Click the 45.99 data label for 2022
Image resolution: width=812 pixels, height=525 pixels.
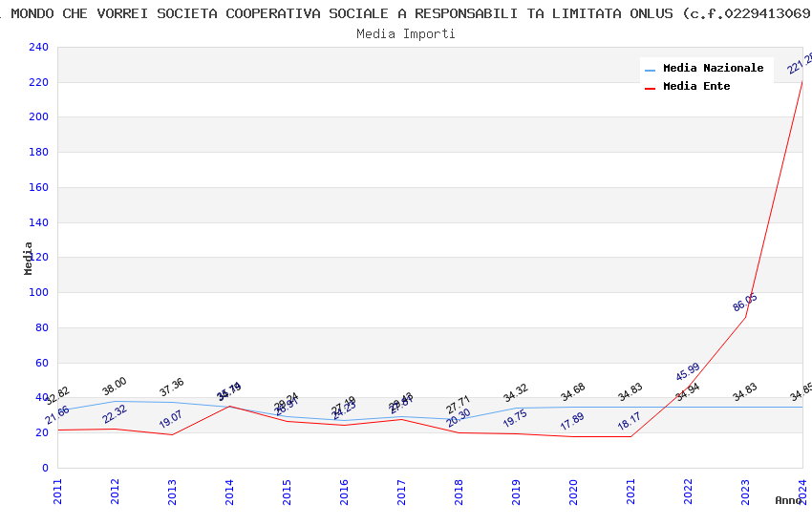click(688, 372)
